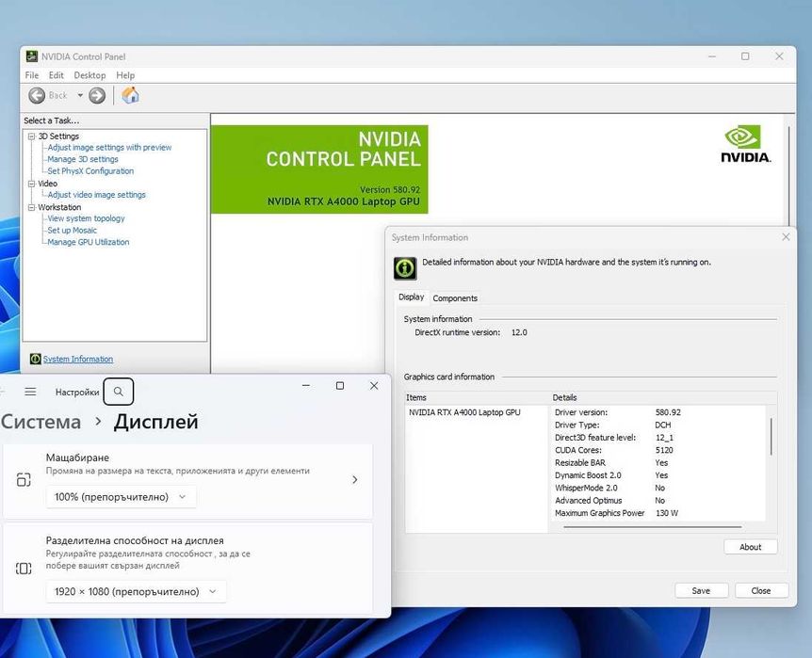Open Adjust image settings with preview
This screenshot has height=658, width=812.
109,148
